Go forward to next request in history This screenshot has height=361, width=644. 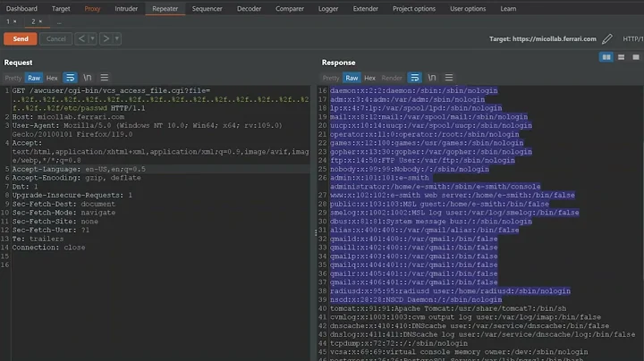[x=106, y=38]
